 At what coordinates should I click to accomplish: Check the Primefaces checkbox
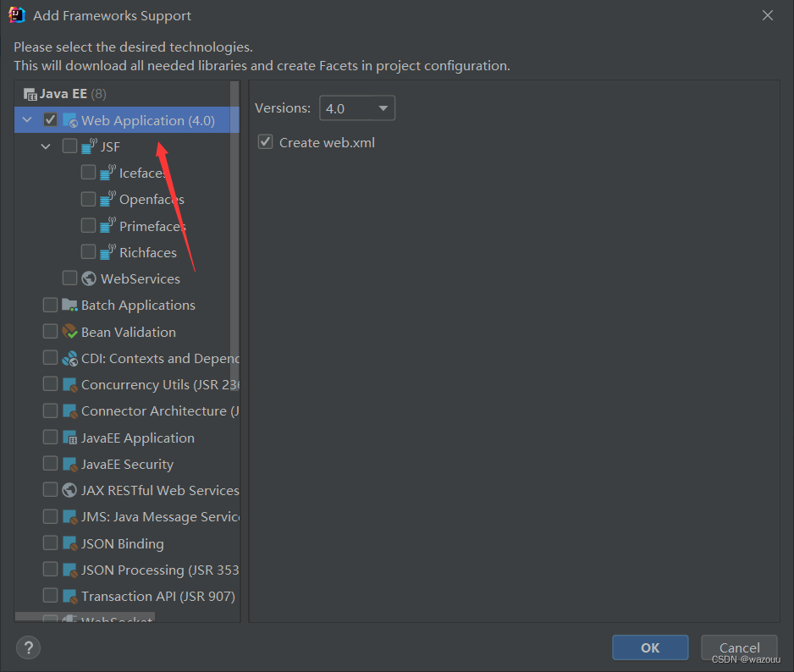(x=88, y=225)
